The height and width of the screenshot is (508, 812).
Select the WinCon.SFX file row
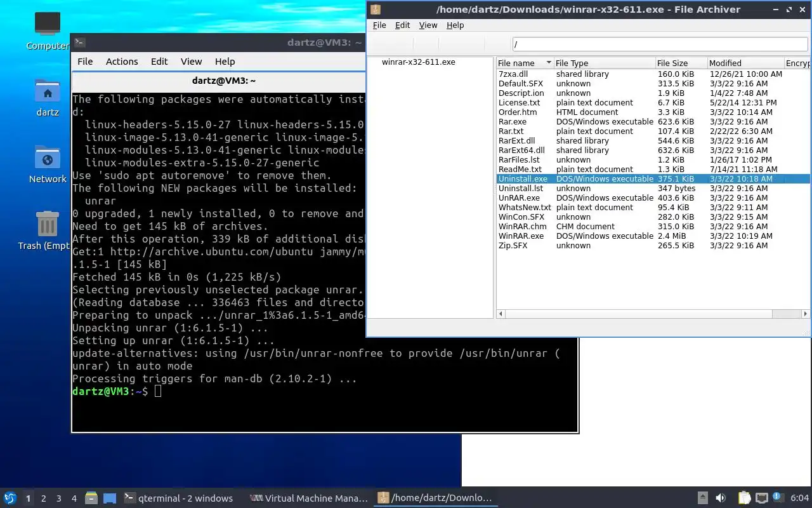coord(653,217)
